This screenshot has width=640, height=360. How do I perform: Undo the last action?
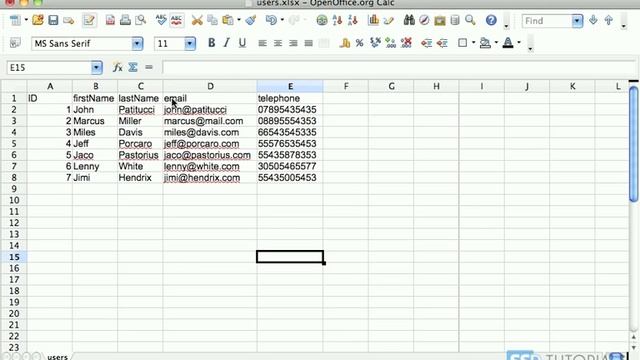point(271,20)
